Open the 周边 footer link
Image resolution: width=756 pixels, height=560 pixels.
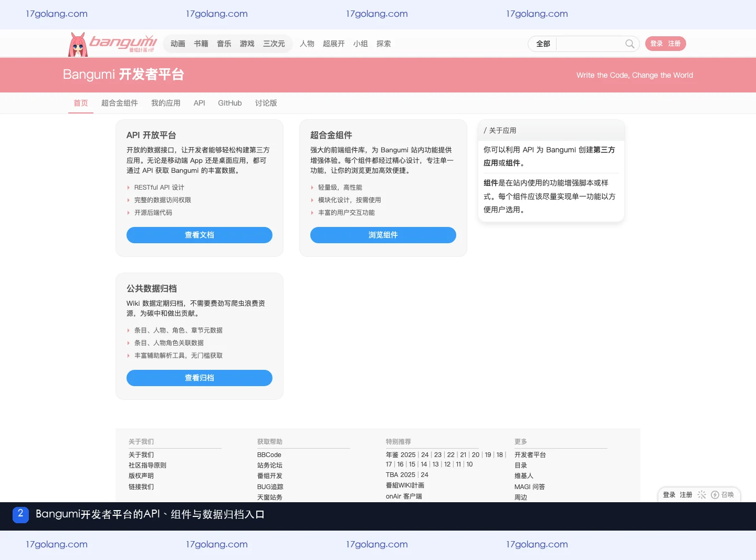[x=520, y=497]
